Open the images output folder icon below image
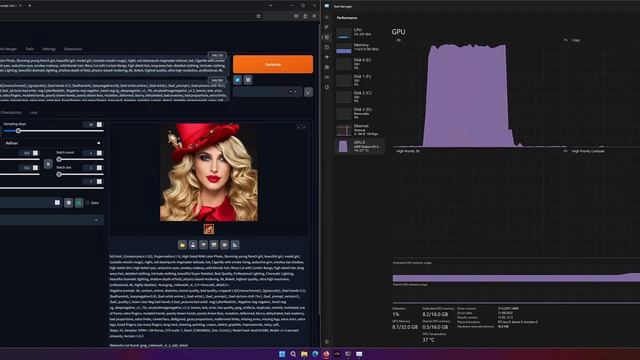The height and width of the screenshot is (360, 640). point(182,245)
